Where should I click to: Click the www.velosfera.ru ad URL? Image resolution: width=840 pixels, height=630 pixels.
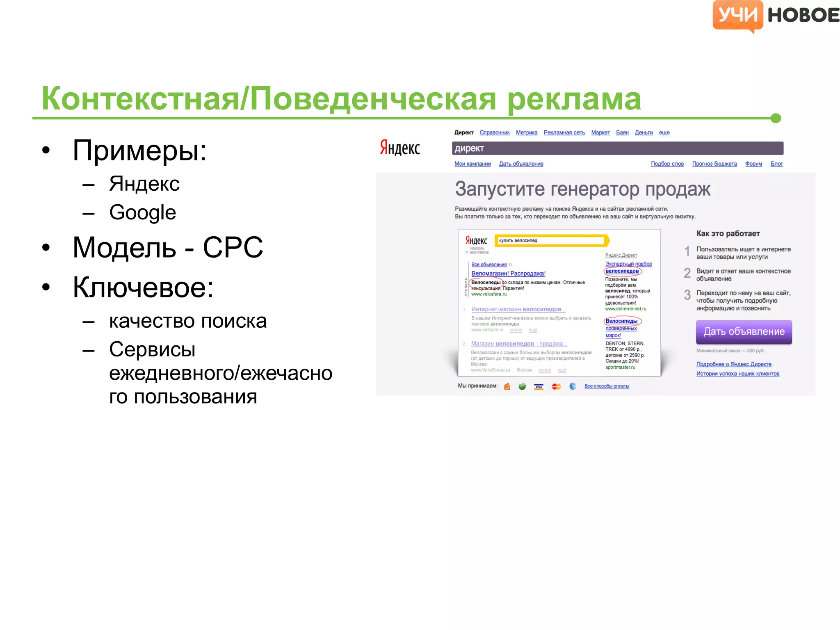pos(489,294)
